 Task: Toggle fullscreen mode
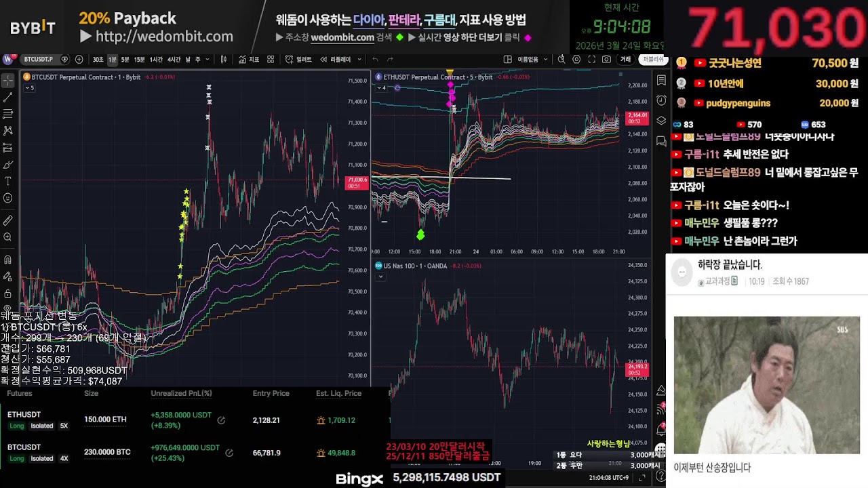592,59
